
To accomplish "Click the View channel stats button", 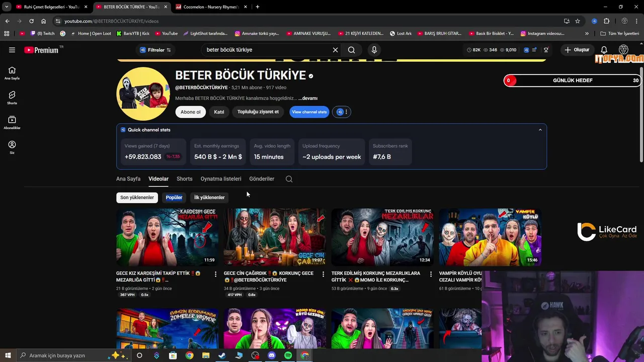I will (x=309, y=112).
